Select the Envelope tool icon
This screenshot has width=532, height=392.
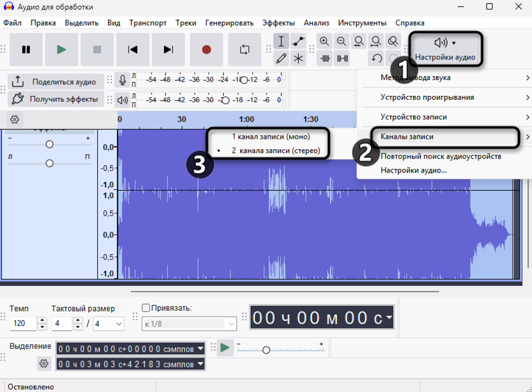click(x=298, y=42)
